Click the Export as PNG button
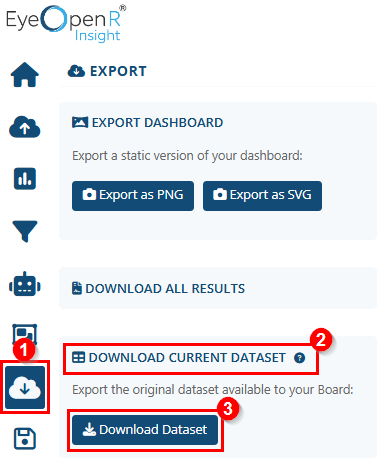The image size is (382, 467). (x=133, y=196)
